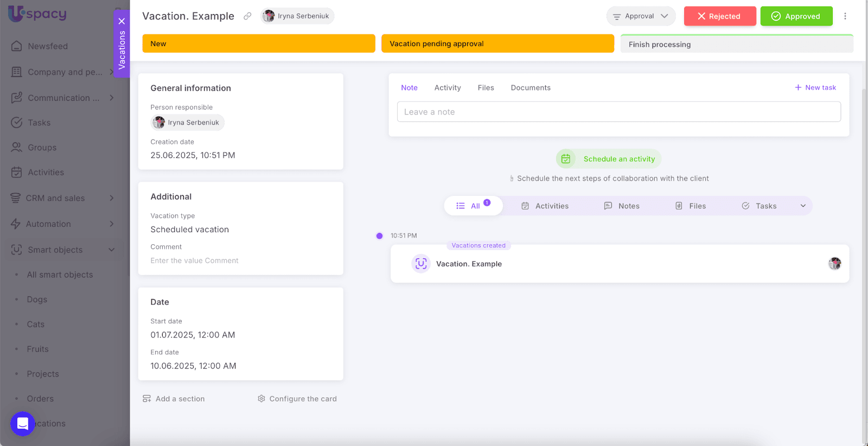Create a New task
This screenshot has width=868, height=446.
(815, 87)
